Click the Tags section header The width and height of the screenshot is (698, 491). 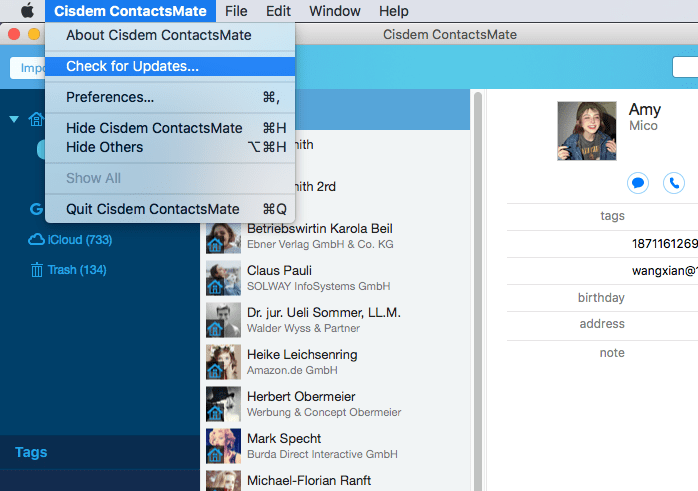tap(31, 452)
